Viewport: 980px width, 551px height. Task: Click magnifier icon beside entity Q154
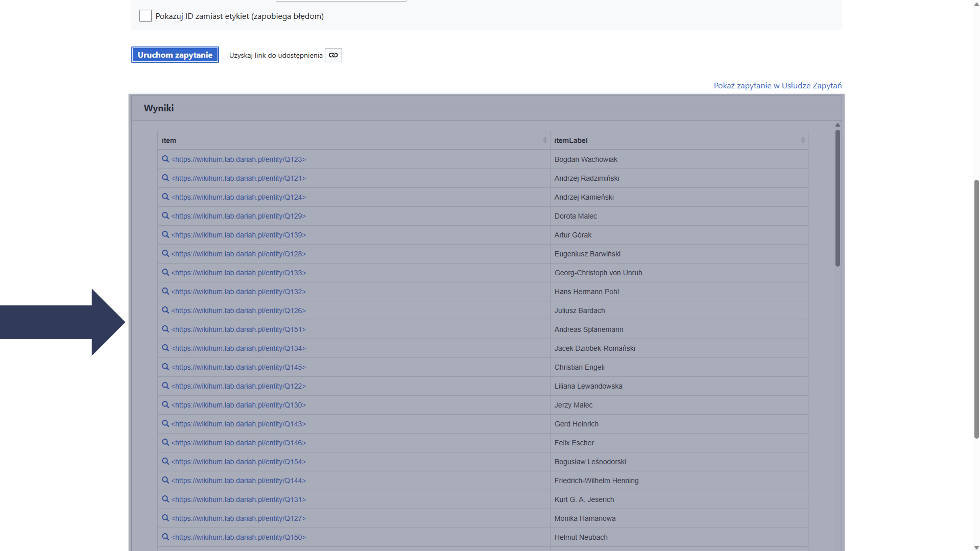(x=165, y=461)
